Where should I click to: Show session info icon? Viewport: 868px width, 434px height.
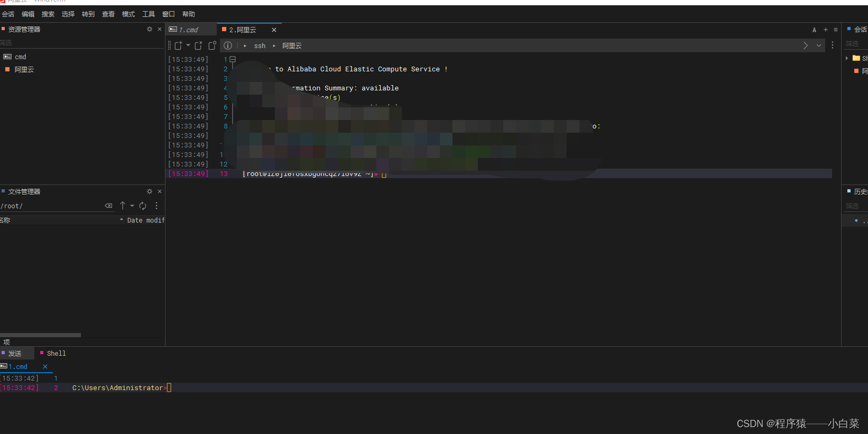click(228, 45)
